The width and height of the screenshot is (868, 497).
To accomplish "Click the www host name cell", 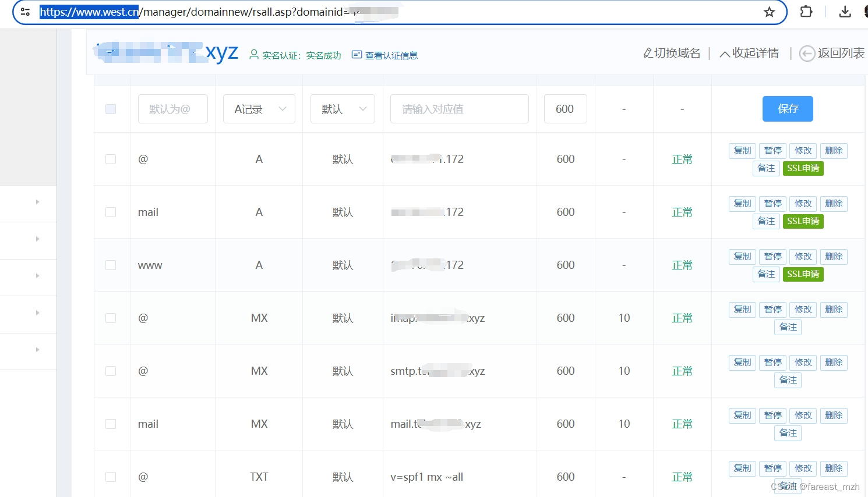I will [150, 265].
